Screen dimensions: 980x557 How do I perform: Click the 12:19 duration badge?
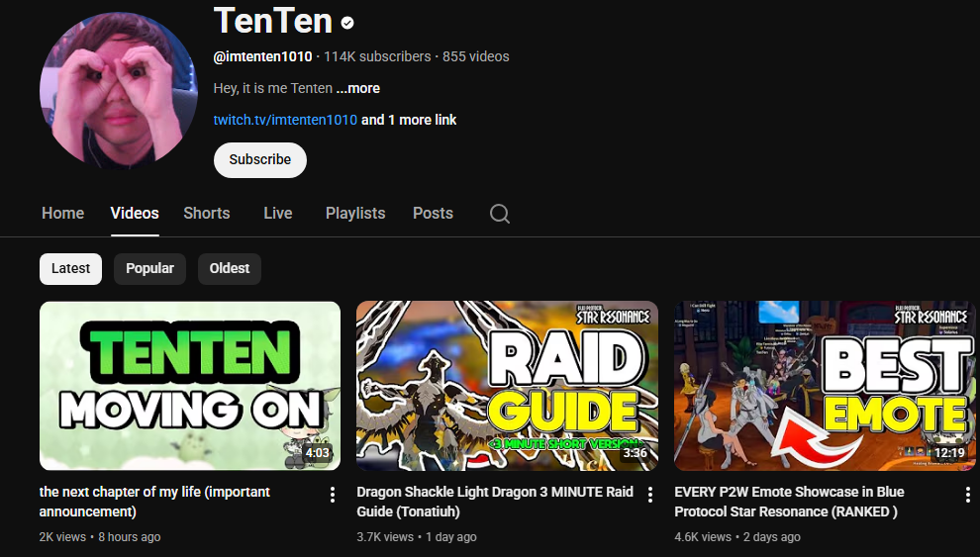pyautogui.click(x=949, y=453)
